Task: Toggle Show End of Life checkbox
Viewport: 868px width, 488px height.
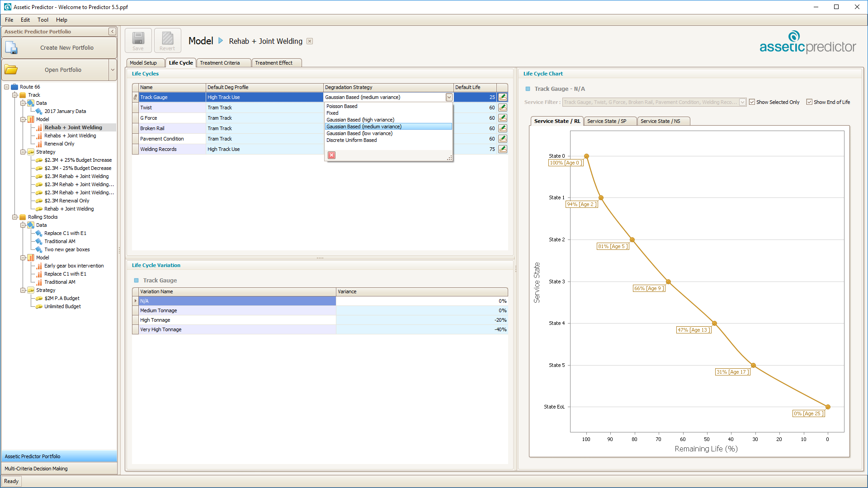Action: pos(809,102)
